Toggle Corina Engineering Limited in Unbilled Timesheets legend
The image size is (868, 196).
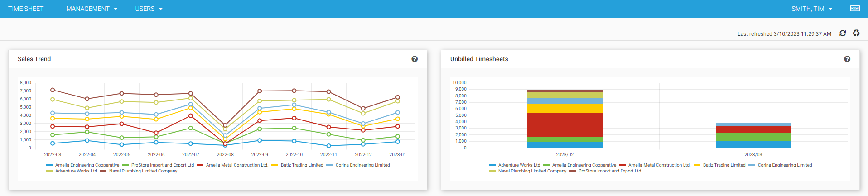pos(780,165)
